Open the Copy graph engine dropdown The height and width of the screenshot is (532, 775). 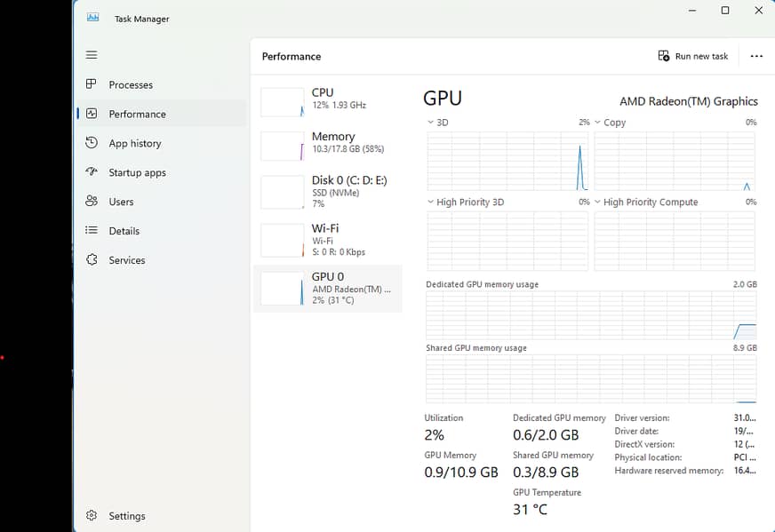[598, 123]
